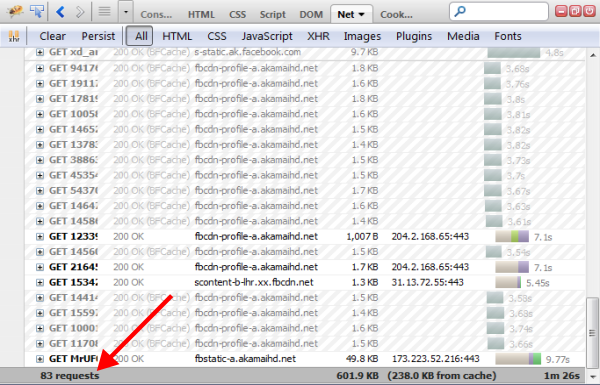Click the 83 requests summary
600x385 pixels.
pyautogui.click(x=70, y=376)
